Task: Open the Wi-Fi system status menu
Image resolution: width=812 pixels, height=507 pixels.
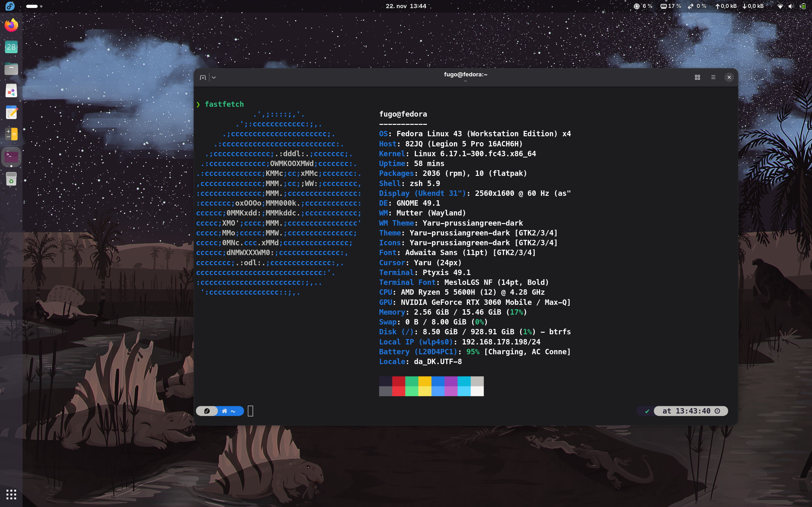Action: [x=780, y=6]
